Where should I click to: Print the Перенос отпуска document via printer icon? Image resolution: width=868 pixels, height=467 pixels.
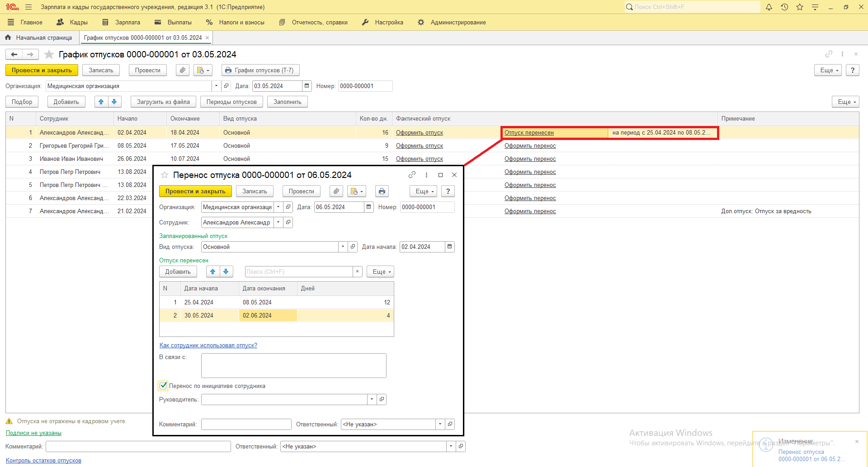pos(382,191)
